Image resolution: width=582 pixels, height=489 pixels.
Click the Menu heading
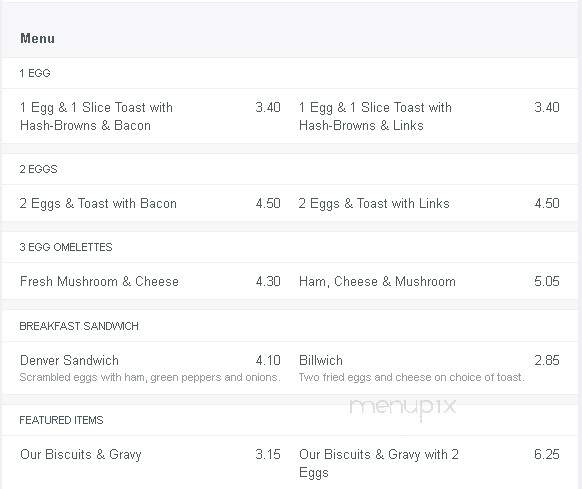tap(37, 39)
